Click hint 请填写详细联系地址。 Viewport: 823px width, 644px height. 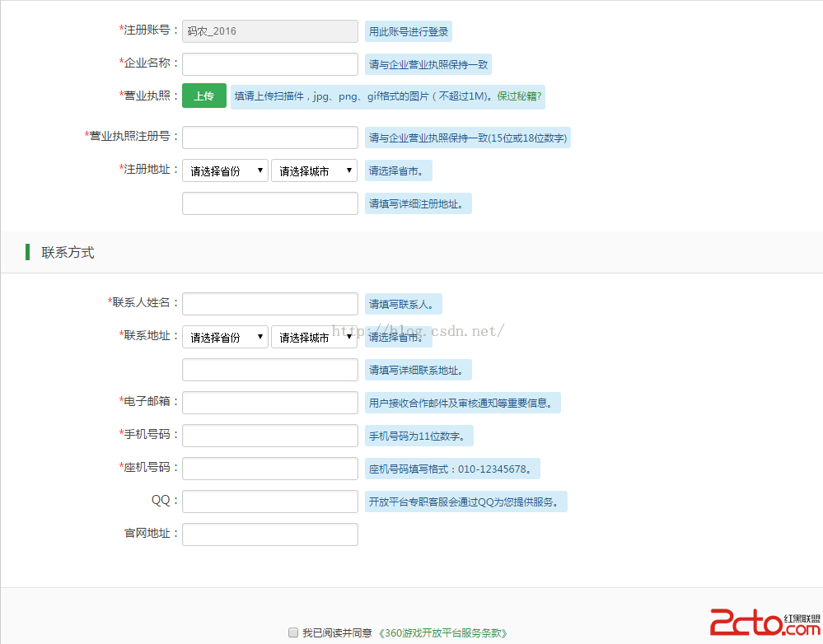click(x=419, y=370)
